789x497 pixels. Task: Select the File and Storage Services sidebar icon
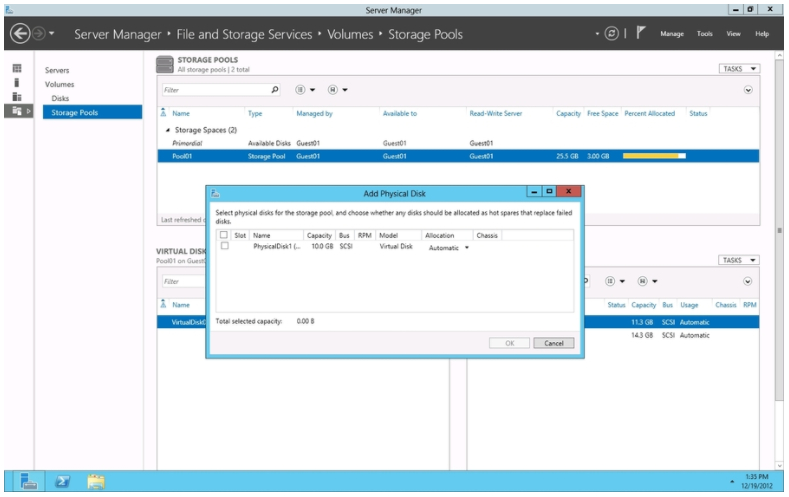pyautogui.click(x=17, y=111)
